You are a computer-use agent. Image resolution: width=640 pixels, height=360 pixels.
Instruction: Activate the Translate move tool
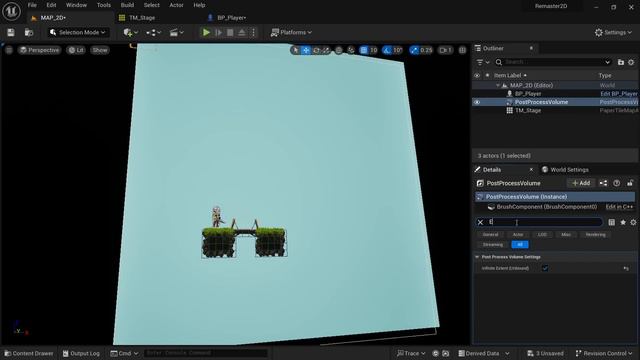[x=306, y=50]
